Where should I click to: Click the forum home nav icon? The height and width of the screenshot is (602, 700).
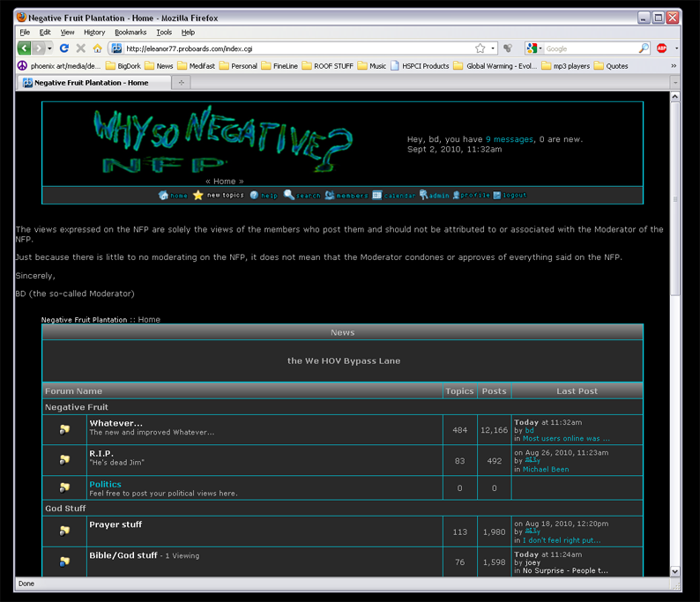pos(173,196)
